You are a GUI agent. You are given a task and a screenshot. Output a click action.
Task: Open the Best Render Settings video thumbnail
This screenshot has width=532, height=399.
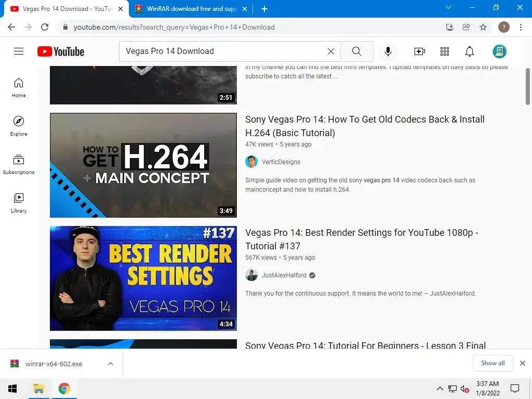tap(143, 278)
